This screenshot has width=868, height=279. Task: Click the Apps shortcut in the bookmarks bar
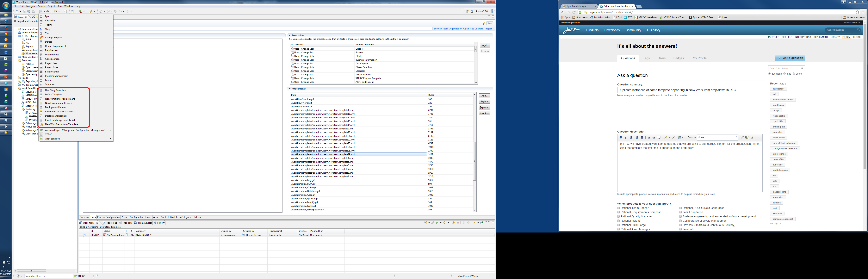[x=565, y=17]
